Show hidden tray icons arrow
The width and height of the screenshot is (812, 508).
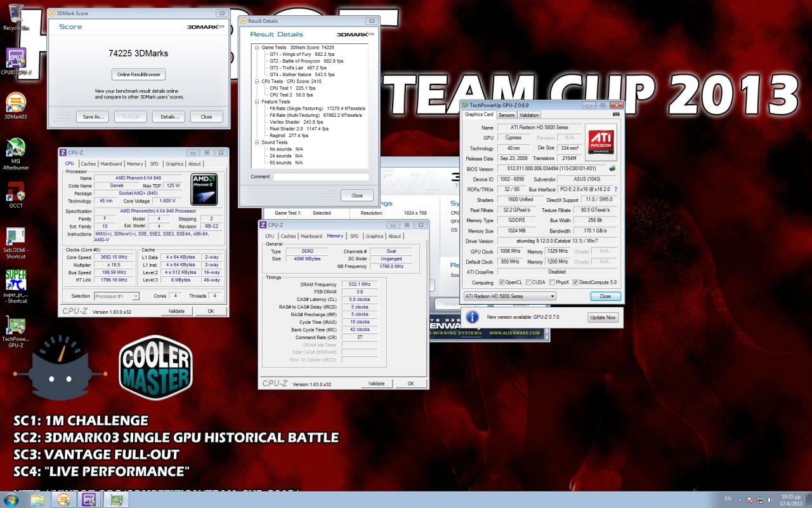(x=740, y=499)
